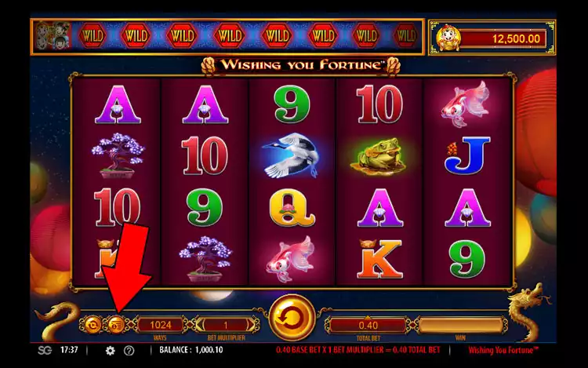Open the paytable info button
This screenshot has height=368, width=588.
click(x=116, y=325)
